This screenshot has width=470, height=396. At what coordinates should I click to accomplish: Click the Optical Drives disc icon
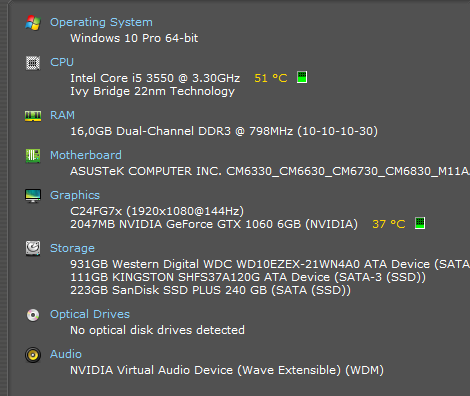[x=33, y=315]
